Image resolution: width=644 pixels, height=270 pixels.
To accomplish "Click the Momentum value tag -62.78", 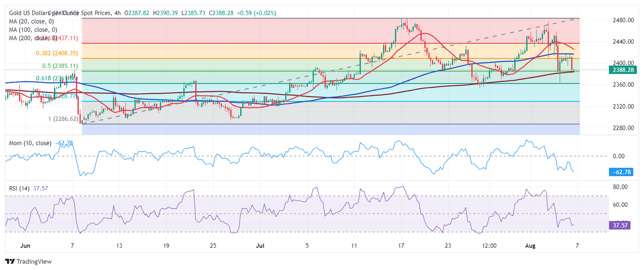I will 624,172.
